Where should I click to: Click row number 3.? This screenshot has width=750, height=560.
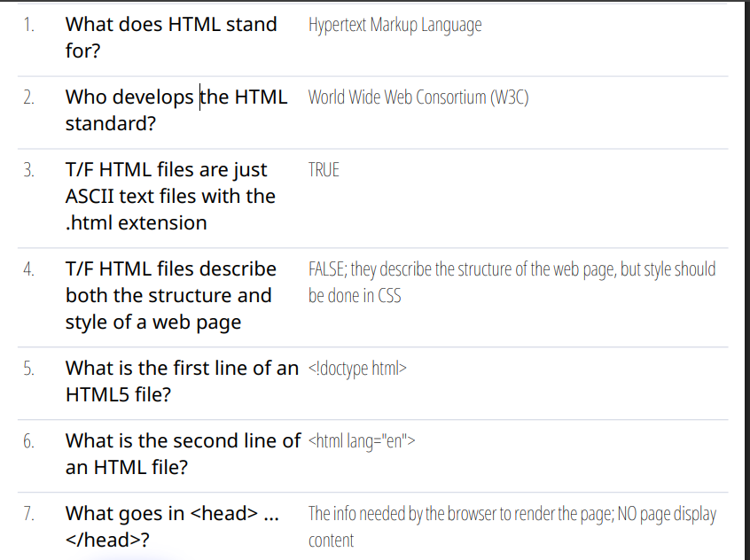point(28,171)
